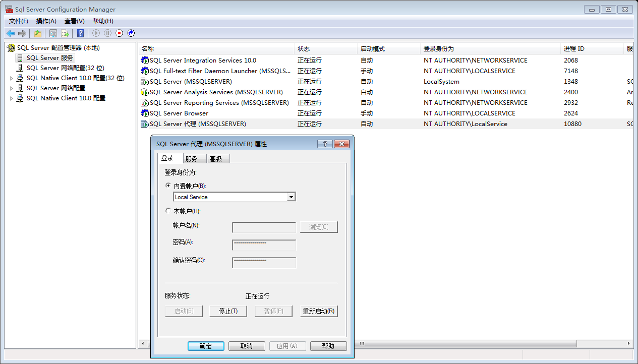Open Help via the blue question mark icon
Image resolution: width=638 pixels, height=364 pixels.
click(x=80, y=33)
